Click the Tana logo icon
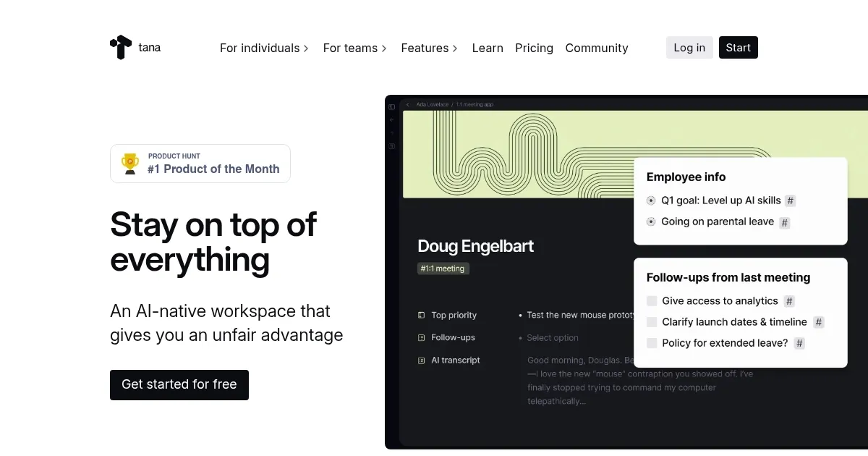The width and height of the screenshot is (868, 456). coord(121,47)
